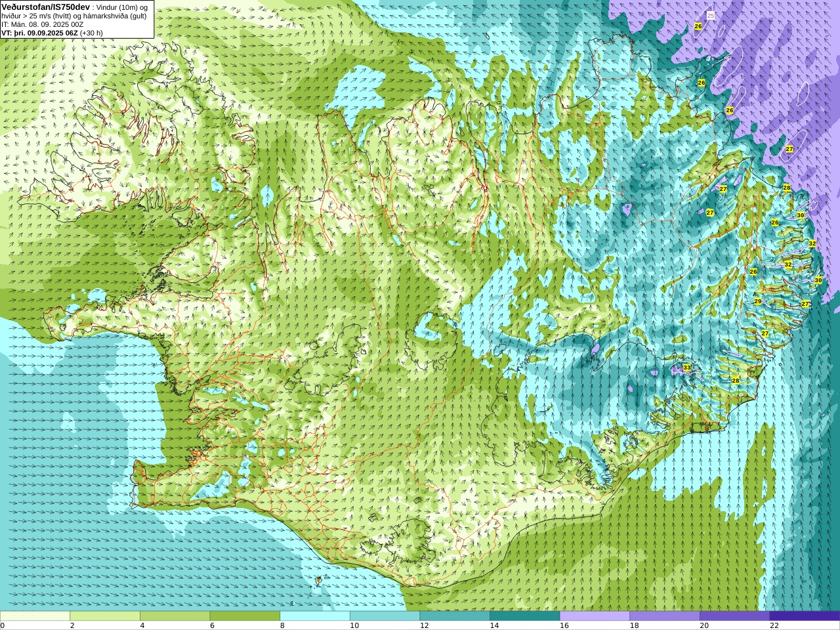Click the 18–20 m/s purple legend swatch

(665, 616)
